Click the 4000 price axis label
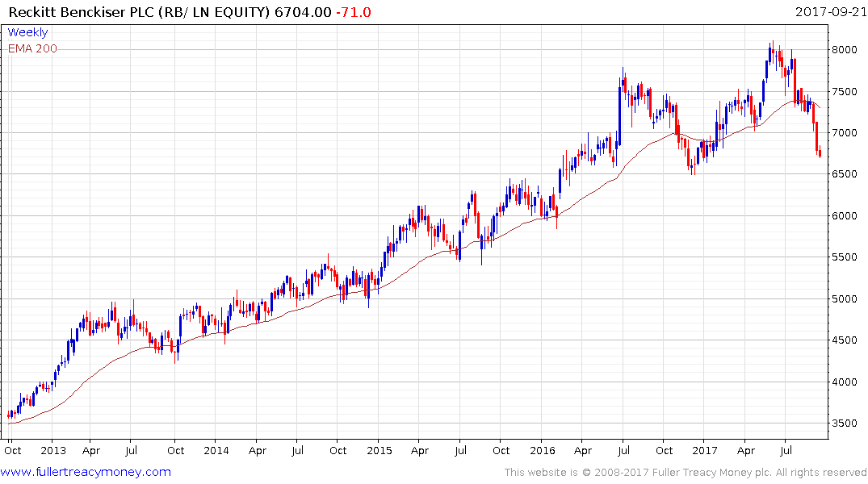 845,382
